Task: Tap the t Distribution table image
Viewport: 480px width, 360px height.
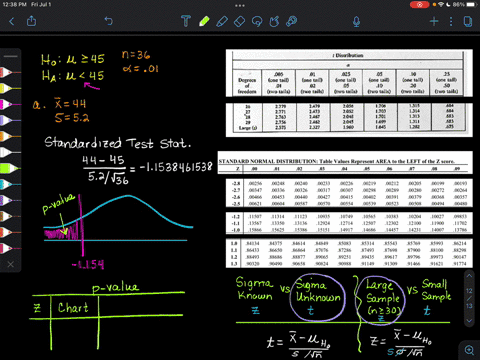Action: tap(349, 93)
